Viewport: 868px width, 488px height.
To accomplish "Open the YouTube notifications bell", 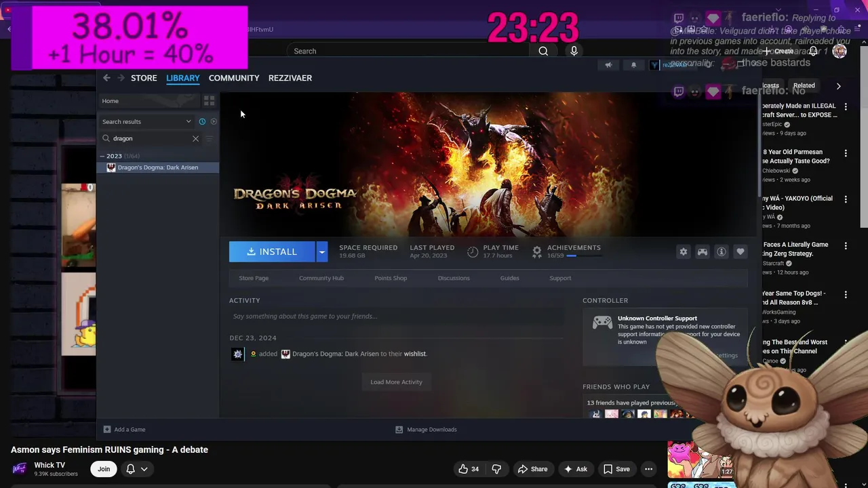I will click(813, 52).
